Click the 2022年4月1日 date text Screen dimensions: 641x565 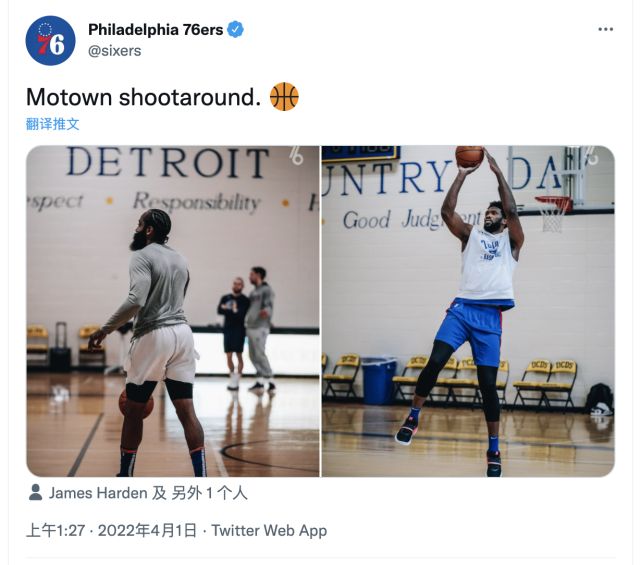[x=148, y=531]
